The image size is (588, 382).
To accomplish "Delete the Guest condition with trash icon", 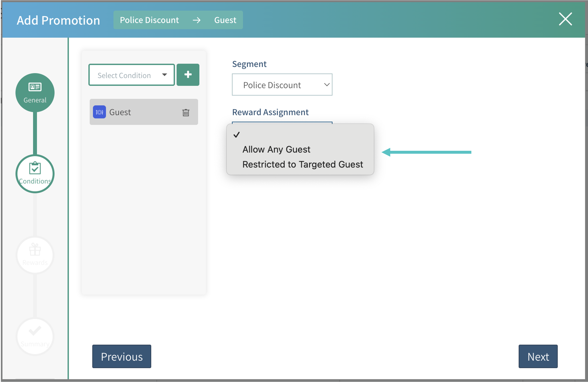I will [x=186, y=112].
